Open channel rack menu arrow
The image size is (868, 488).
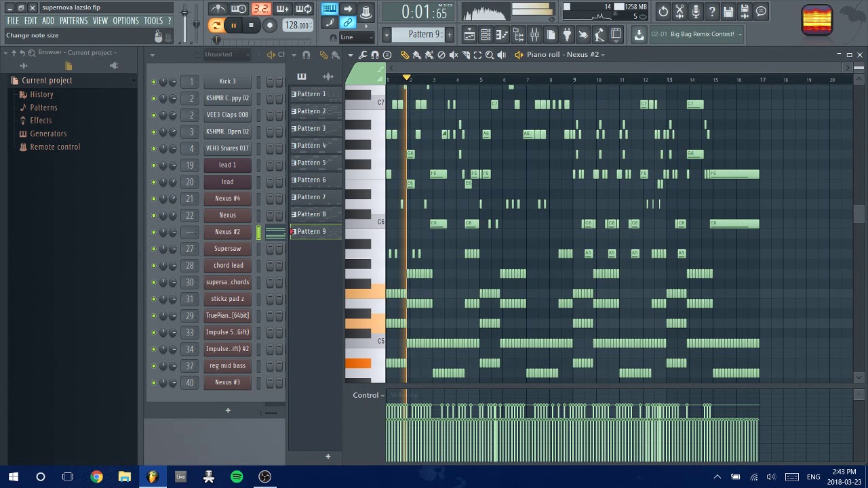coord(153,55)
